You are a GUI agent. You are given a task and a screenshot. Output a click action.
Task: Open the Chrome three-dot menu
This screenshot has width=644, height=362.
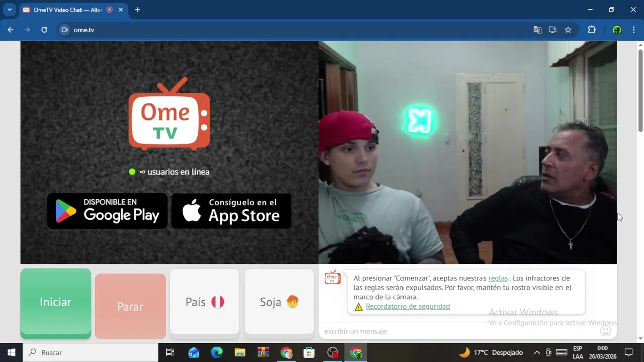coord(634,30)
